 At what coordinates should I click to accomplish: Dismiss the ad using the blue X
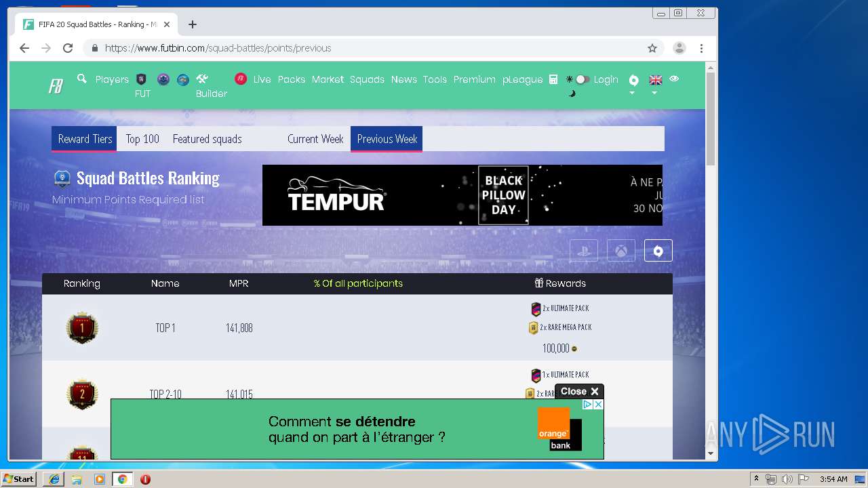pyautogui.click(x=598, y=404)
